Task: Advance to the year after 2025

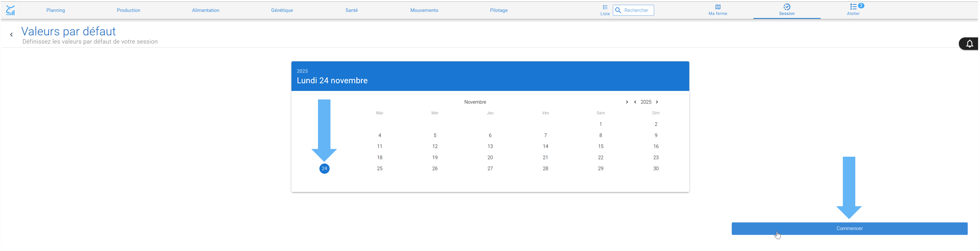Action: pos(657,102)
